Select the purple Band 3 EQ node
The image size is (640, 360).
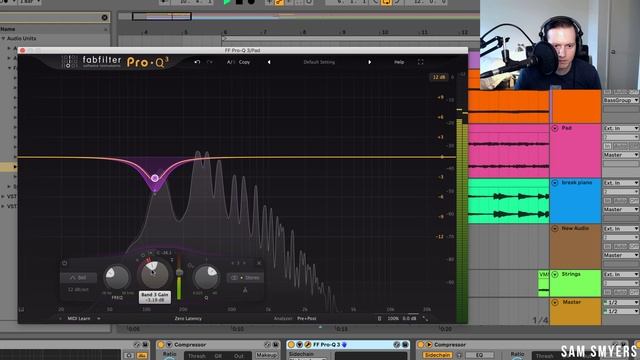click(155, 178)
